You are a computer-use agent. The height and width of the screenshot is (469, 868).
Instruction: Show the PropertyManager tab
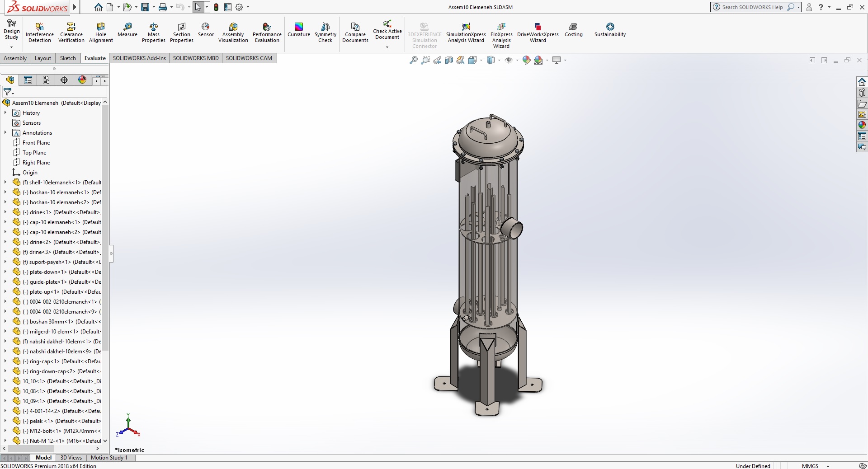(28, 80)
